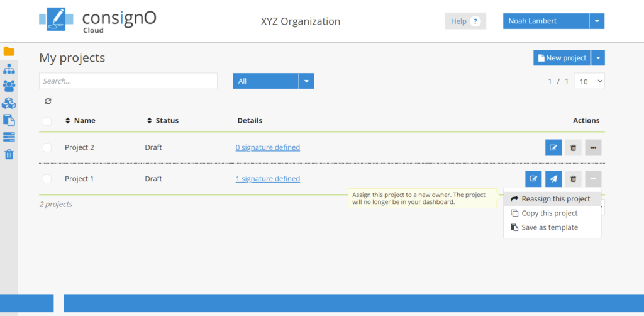The image size is (644, 316).
Task: Choose Save as template menu entry
Action: tap(549, 227)
